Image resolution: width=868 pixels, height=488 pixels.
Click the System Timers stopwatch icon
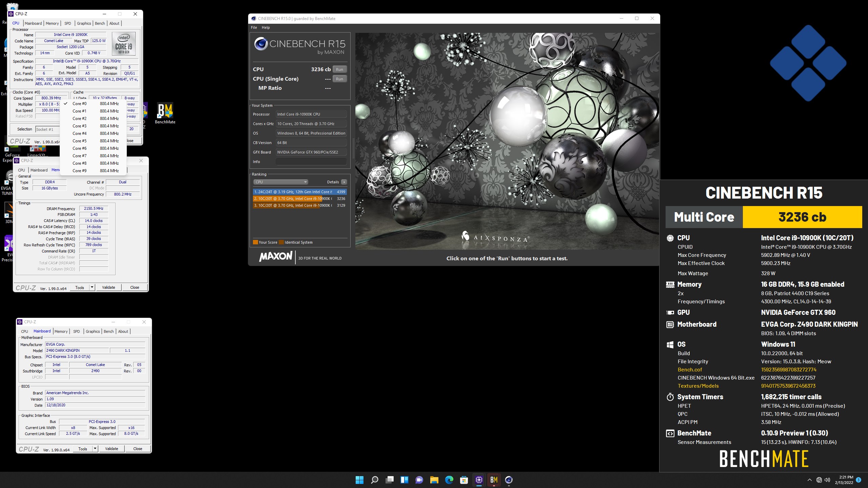click(x=670, y=397)
